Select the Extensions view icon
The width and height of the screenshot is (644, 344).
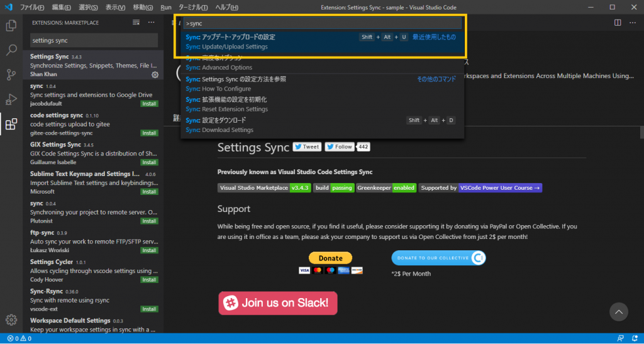11,124
